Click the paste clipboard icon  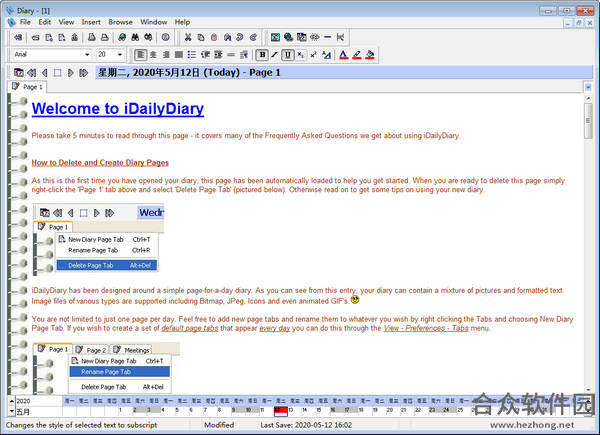214,37
